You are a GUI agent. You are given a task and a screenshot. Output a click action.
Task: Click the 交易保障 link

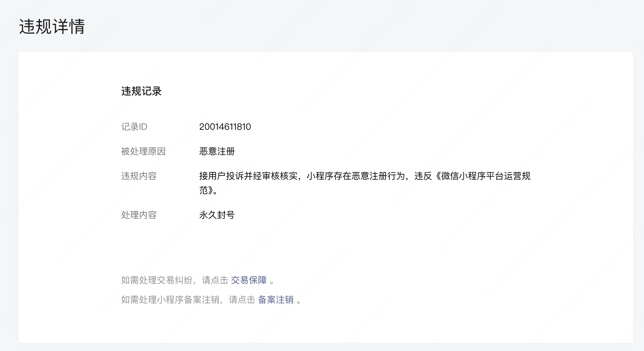249,280
